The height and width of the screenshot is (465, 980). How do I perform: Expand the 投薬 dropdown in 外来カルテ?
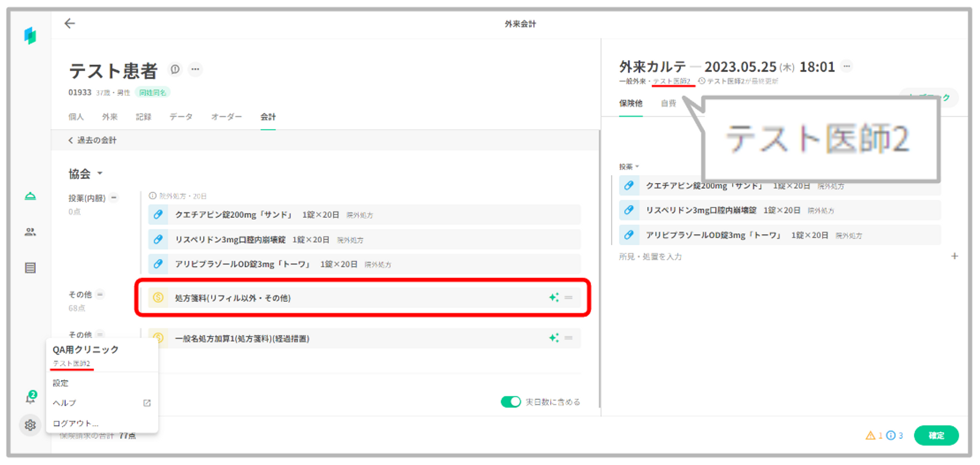point(629,167)
